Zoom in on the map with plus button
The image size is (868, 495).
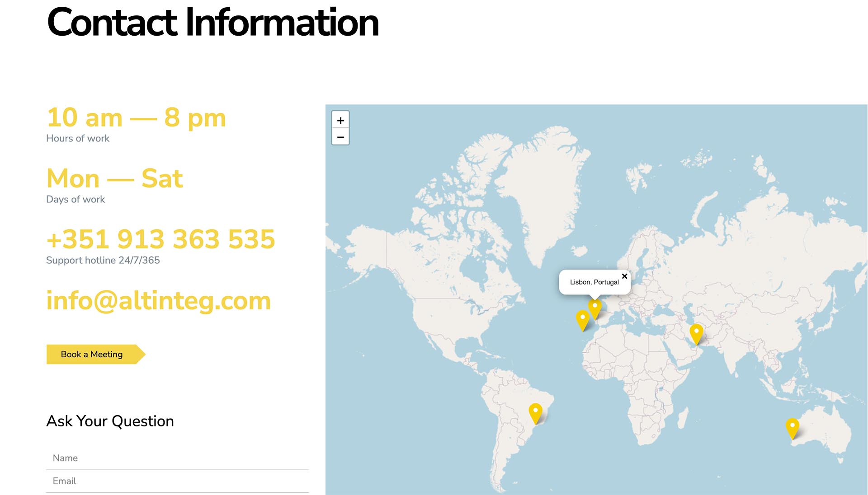click(340, 120)
